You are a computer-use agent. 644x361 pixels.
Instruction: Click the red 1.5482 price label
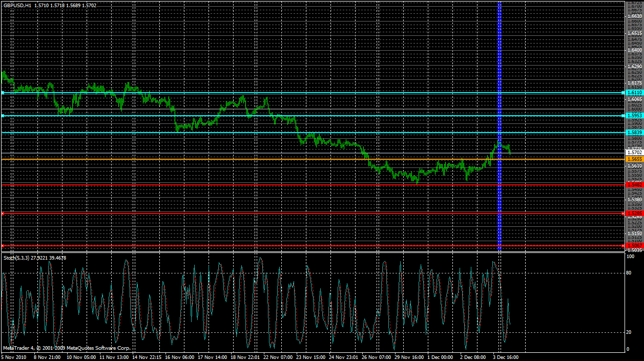tap(634, 184)
